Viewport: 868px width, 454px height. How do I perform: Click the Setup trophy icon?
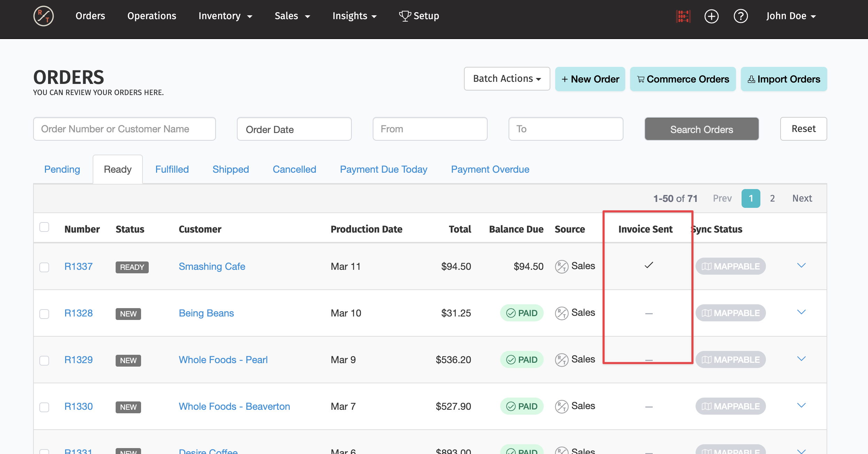coord(405,16)
